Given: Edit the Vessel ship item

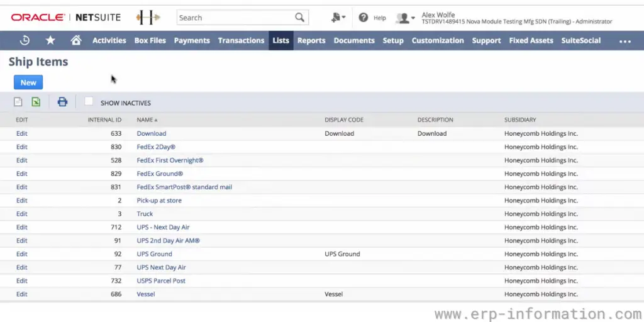Looking at the screenshot, I should click(x=22, y=294).
